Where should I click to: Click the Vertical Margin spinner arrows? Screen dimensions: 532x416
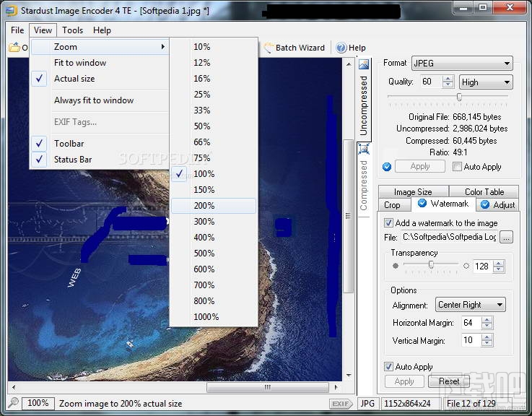pyautogui.click(x=487, y=340)
